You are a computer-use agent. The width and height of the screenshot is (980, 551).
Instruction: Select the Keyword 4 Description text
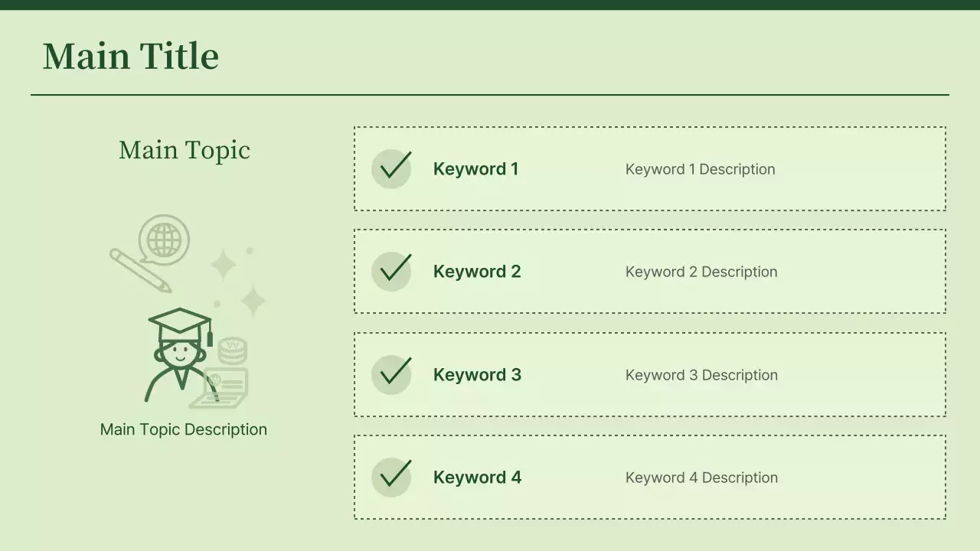point(701,478)
